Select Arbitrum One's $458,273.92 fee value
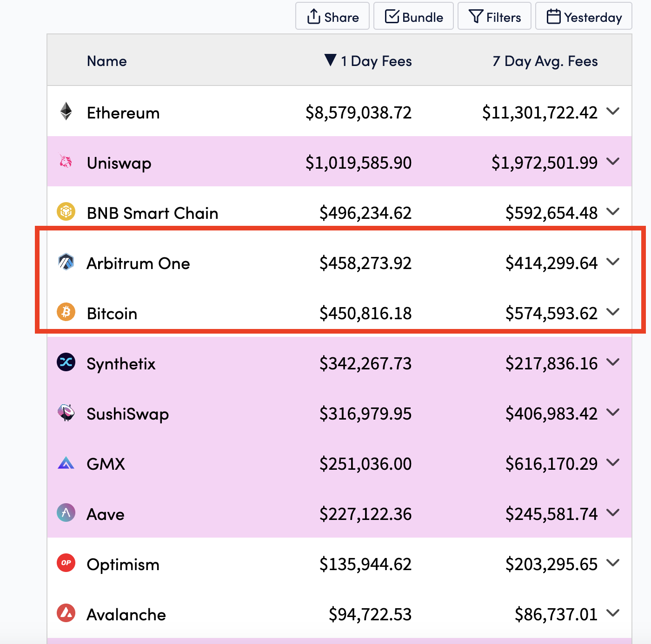 [x=365, y=263]
